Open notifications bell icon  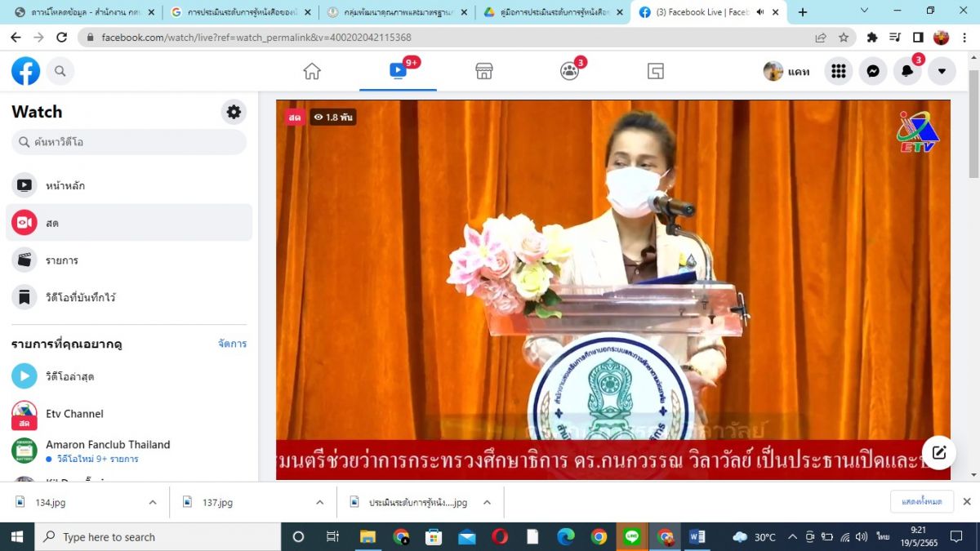tap(907, 71)
